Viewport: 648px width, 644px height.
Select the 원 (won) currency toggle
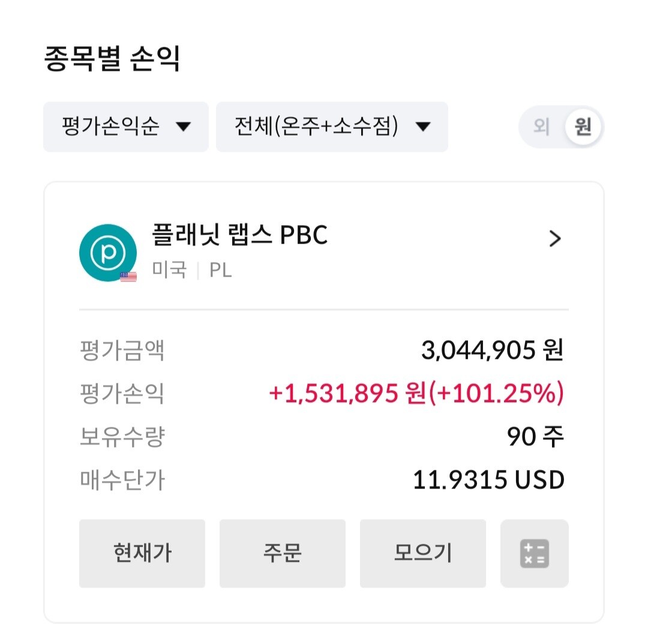point(583,127)
